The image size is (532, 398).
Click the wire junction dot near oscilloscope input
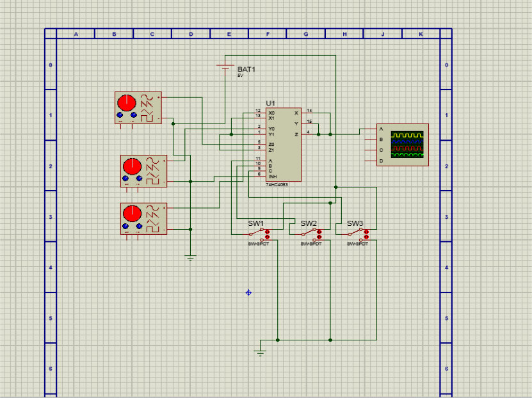tap(330, 134)
